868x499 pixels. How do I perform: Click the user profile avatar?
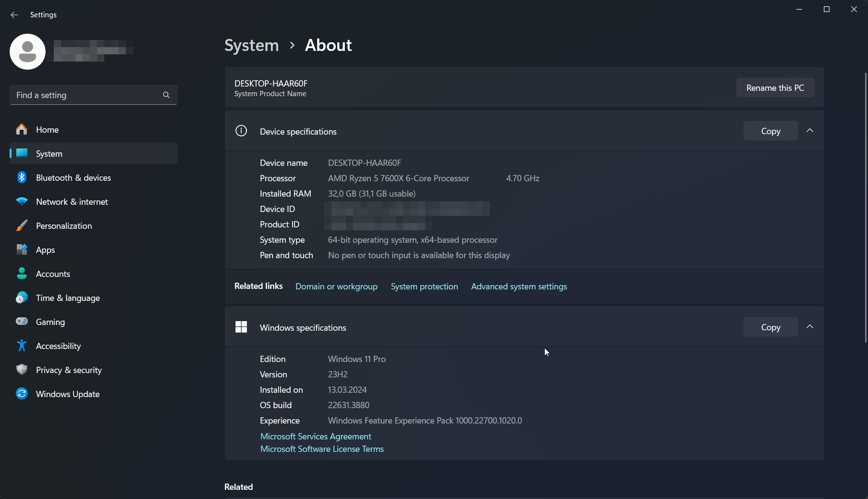coord(28,51)
